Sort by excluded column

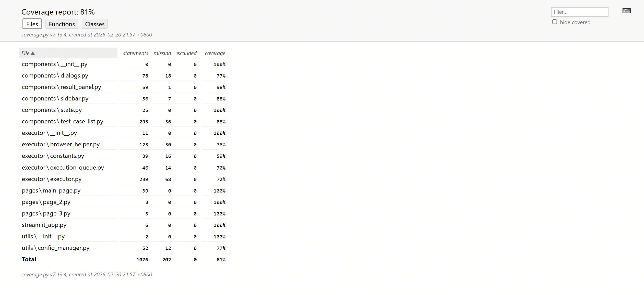[186, 53]
